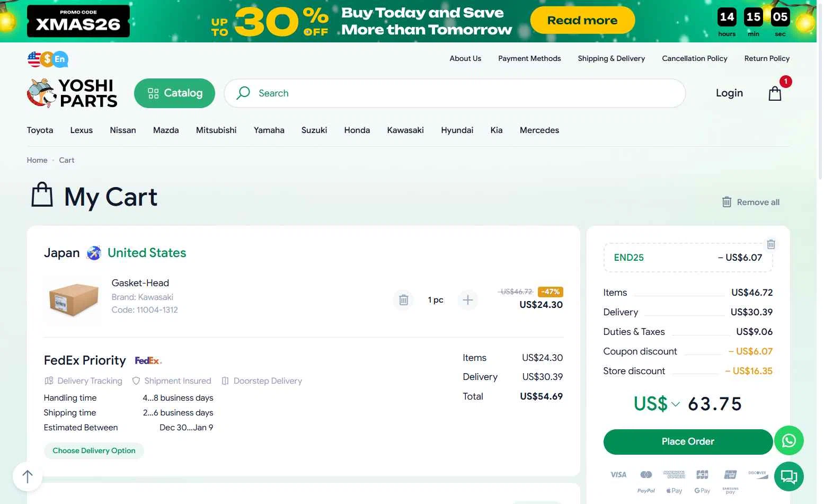
Task: Browse Hyundai parts
Action: [x=457, y=130]
